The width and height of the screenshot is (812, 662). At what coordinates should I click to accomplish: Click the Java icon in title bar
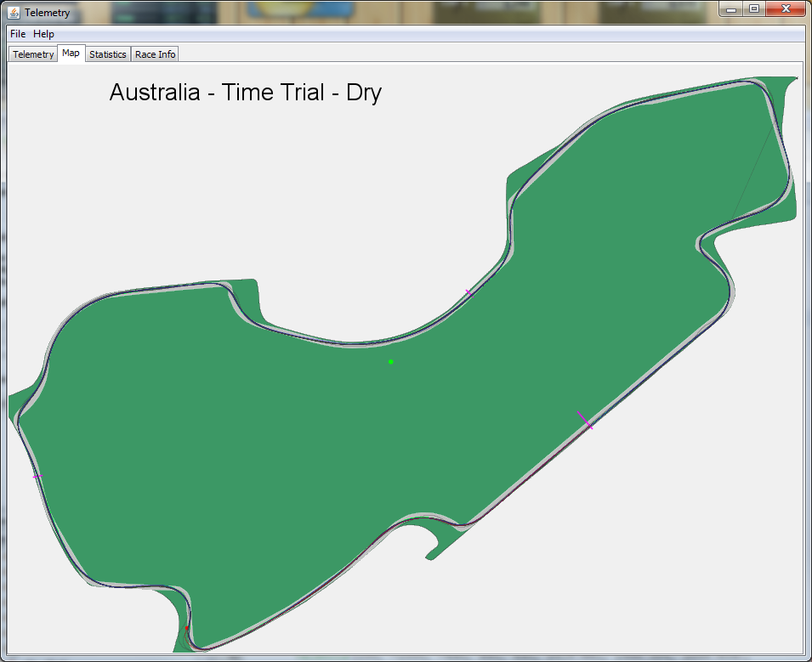[14, 13]
